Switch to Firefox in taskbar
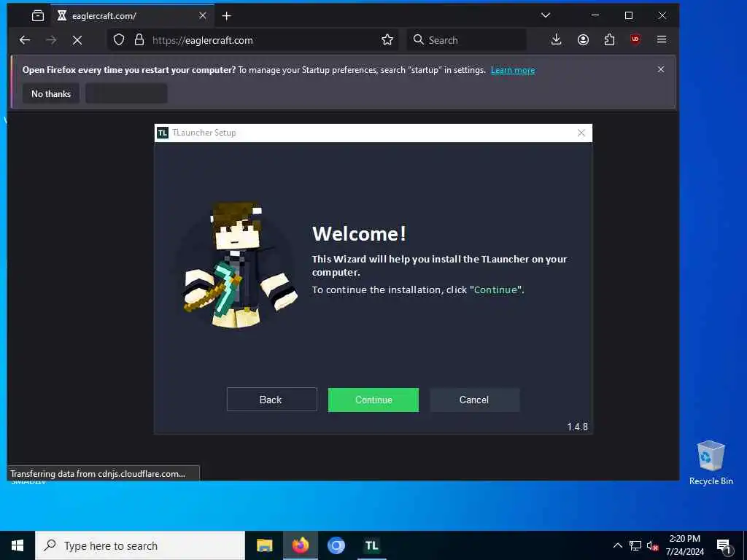The image size is (747, 560). pyautogui.click(x=300, y=545)
